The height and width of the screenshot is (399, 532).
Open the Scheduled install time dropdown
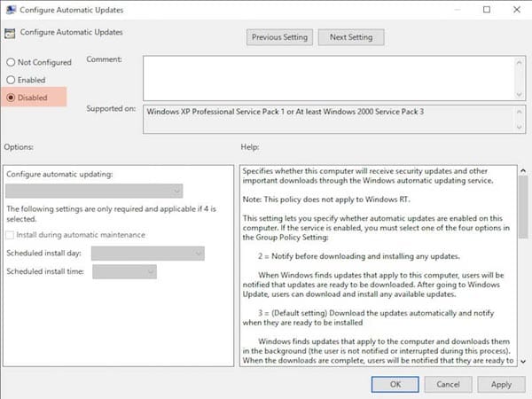[124, 272]
